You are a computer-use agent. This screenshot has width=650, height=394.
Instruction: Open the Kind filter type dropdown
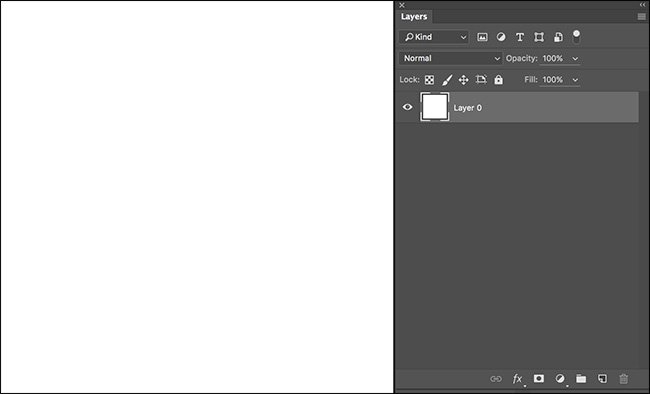point(434,37)
